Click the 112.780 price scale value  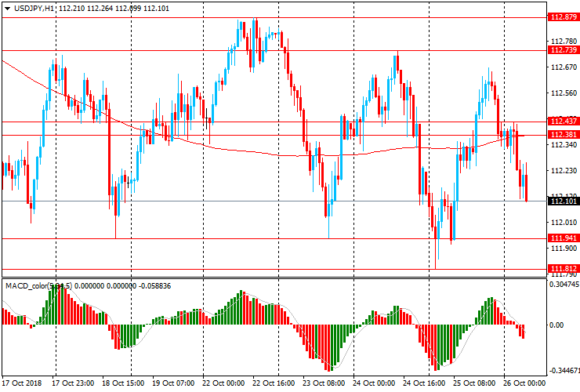564,41
